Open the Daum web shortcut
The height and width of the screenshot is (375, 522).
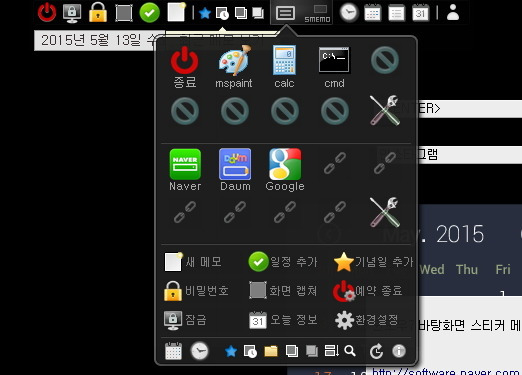pyautogui.click(x=235, y=164)
